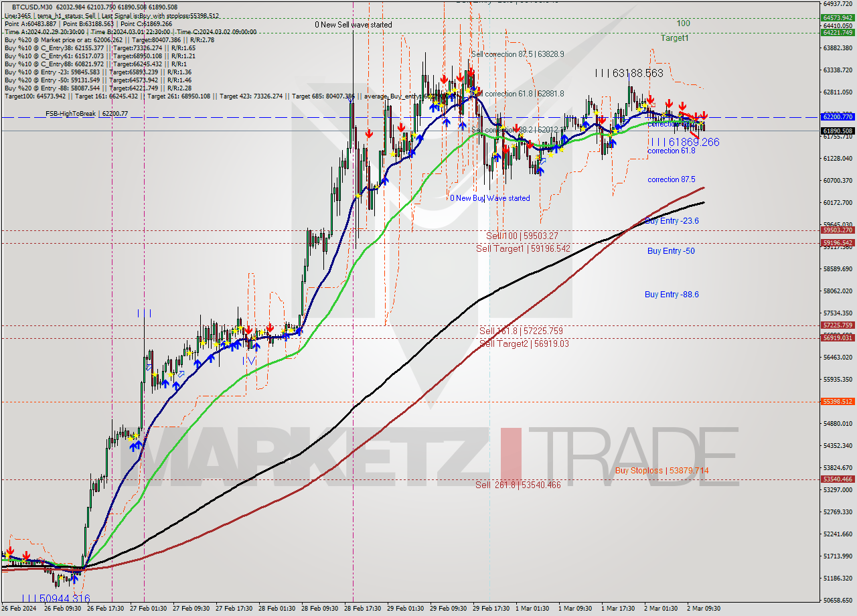Click the orange 55398.512 price tag

click(838, 401)
